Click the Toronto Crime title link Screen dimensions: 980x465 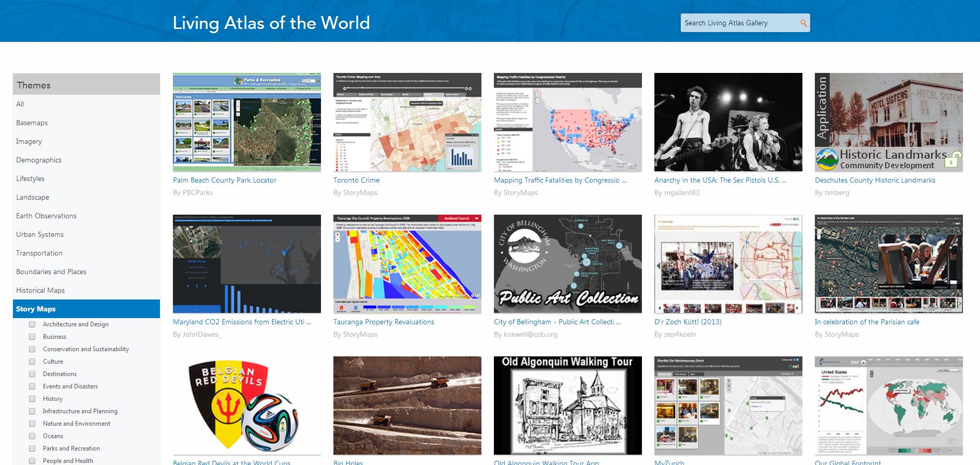point(356,180)
